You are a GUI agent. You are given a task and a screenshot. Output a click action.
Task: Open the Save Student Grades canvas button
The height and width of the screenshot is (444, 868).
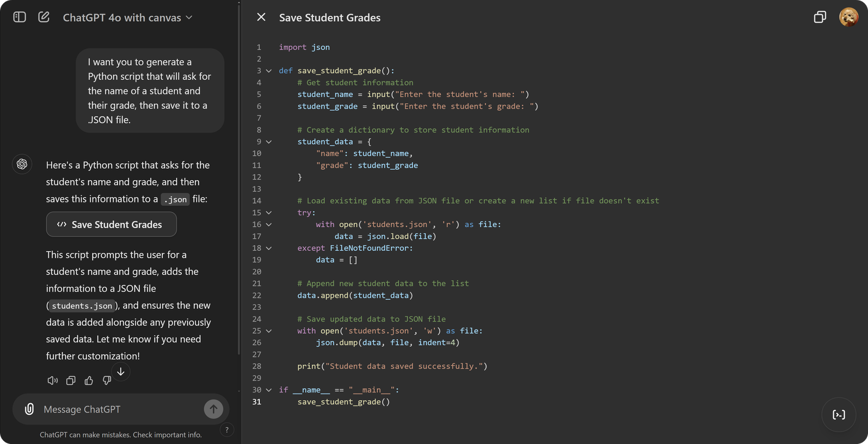pyautogui.click(x=111, y=224)
